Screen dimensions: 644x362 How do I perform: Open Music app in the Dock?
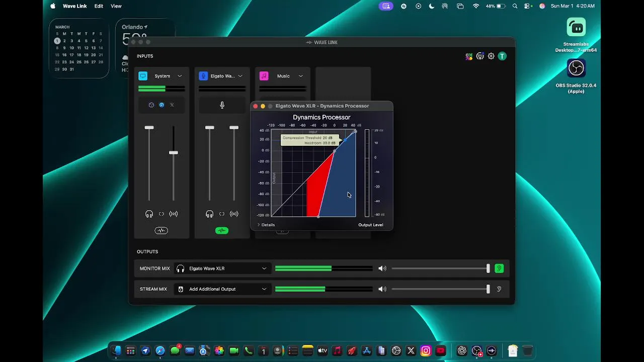pyautogui.click(x=337, y=351)
